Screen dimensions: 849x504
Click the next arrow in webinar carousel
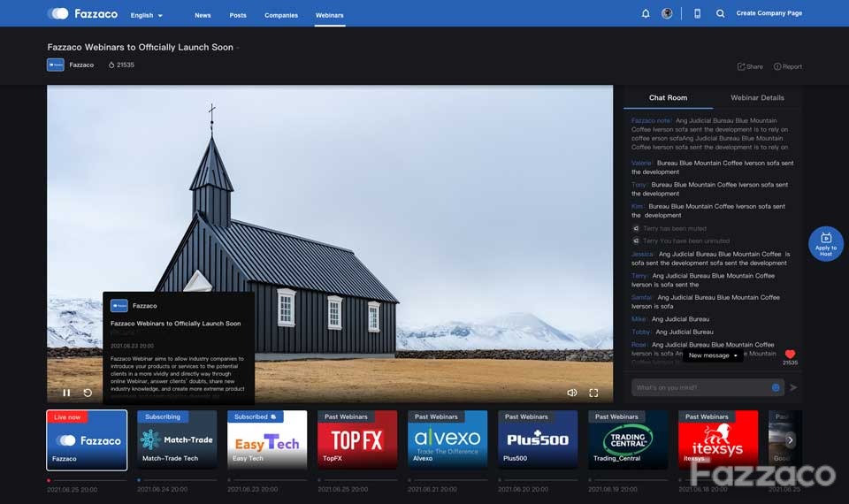(x=790, y=440)
